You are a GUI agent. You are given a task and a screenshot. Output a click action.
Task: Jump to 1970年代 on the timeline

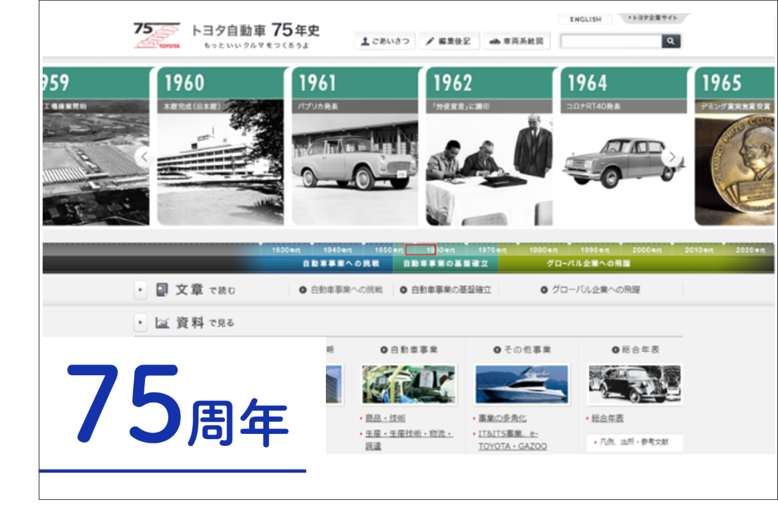[x=492, y=250]
